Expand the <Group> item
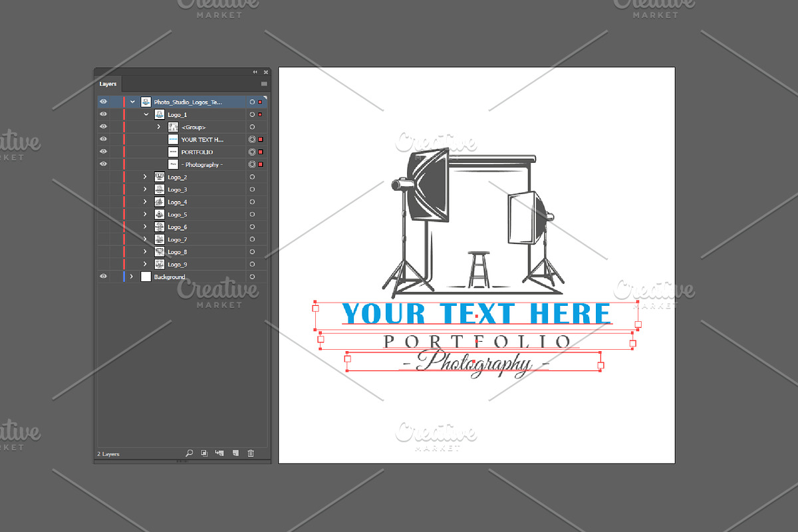The width and height of the screenshot is (798, 532). pyautogui.click(x=158, y=127)
